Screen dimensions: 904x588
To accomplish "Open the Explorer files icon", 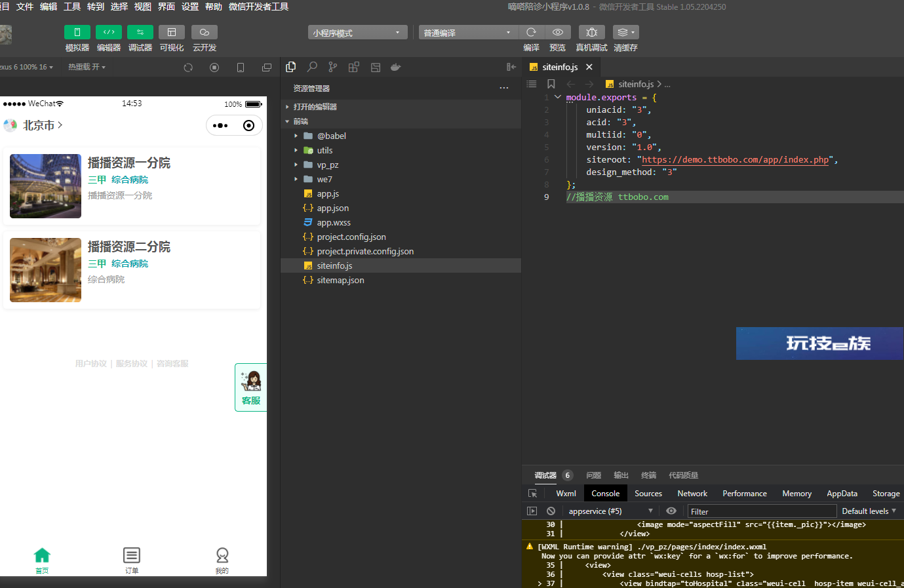I will (291, 67).
